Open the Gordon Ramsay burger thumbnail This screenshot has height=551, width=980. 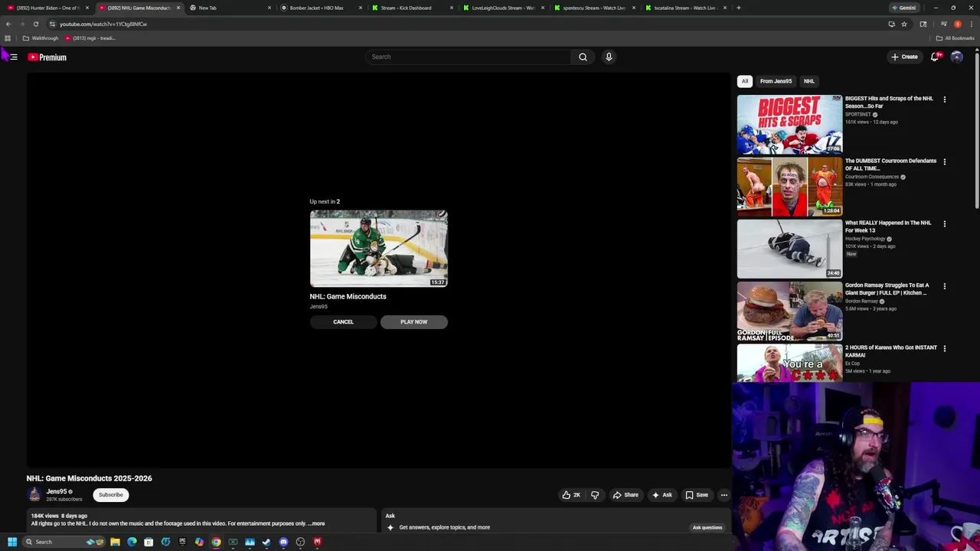[x=789, y=311]
